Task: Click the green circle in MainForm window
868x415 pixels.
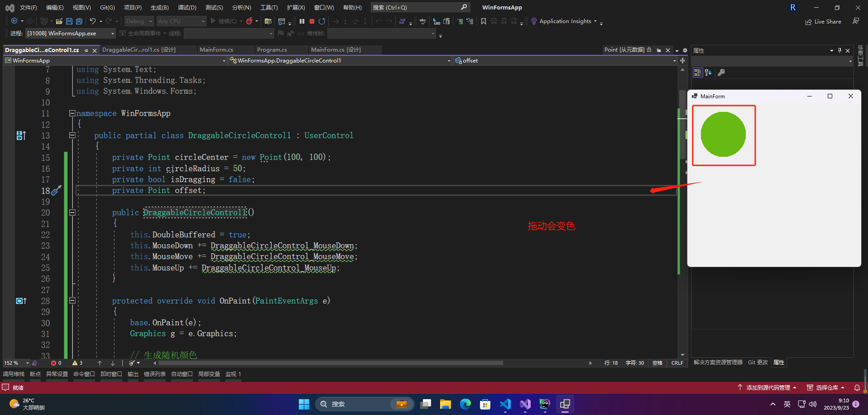Action: (x=723, y=135)
